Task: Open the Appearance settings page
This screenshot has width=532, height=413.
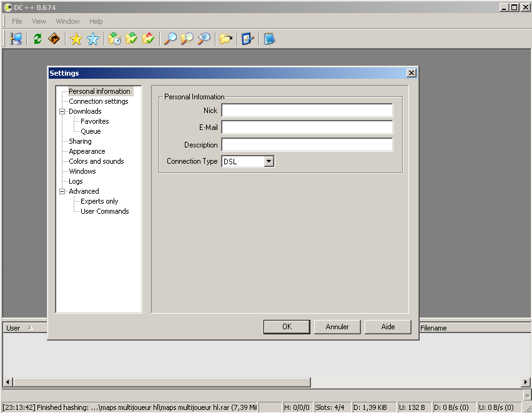Action: 87,151
